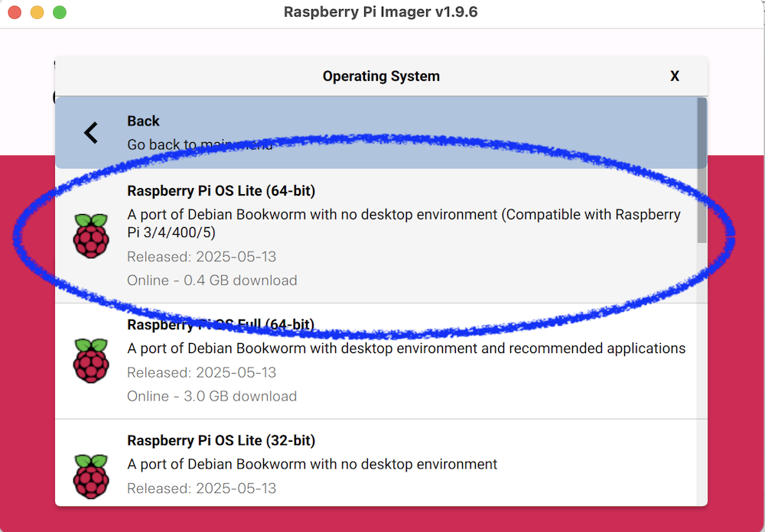This screenshot has height=532, width=765.
Task: Pick Raspberry Pi OS Full (64-bit) title
Action: 221,325
